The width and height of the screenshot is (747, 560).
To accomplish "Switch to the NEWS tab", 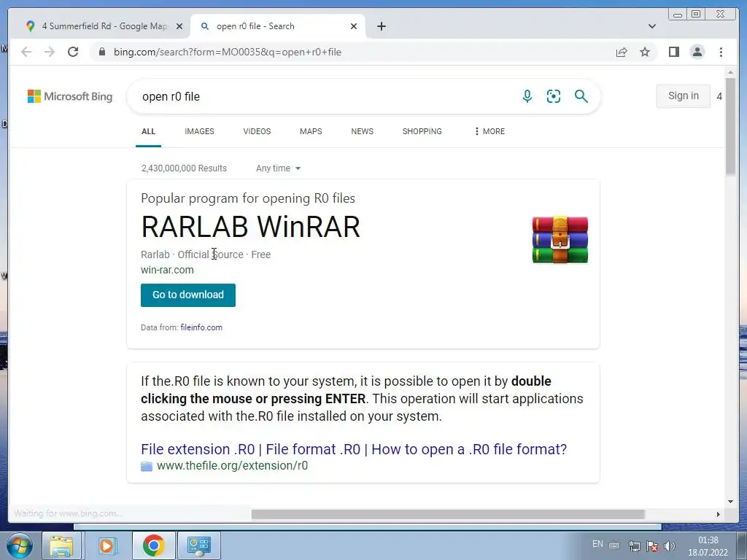I will click(x=362, y=131).
